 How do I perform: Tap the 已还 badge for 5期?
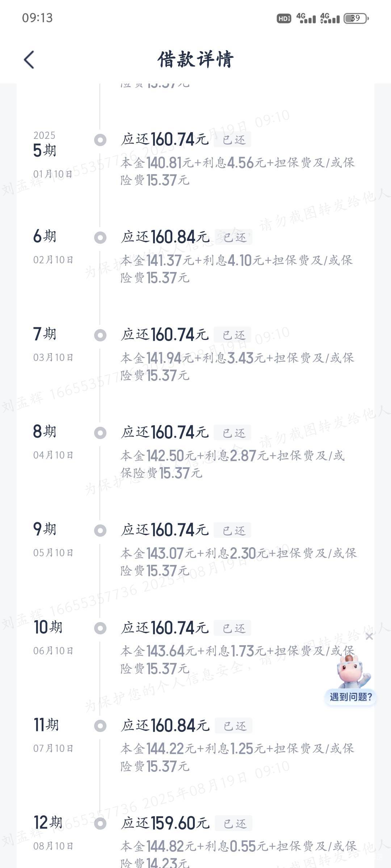tap(233, 140)
